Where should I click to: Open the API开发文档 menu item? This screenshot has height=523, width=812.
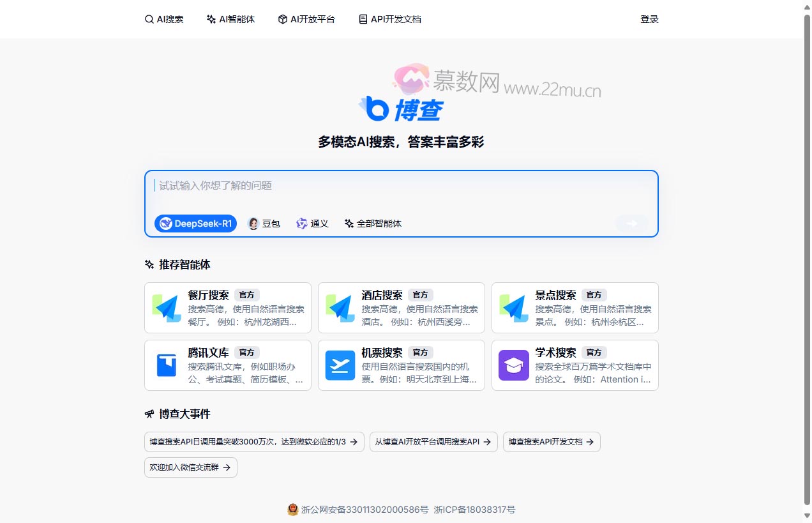389,19
